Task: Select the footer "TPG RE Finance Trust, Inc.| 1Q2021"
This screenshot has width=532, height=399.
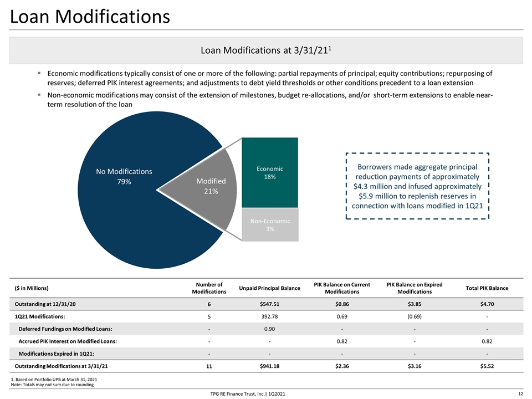Action: (248, 394)
